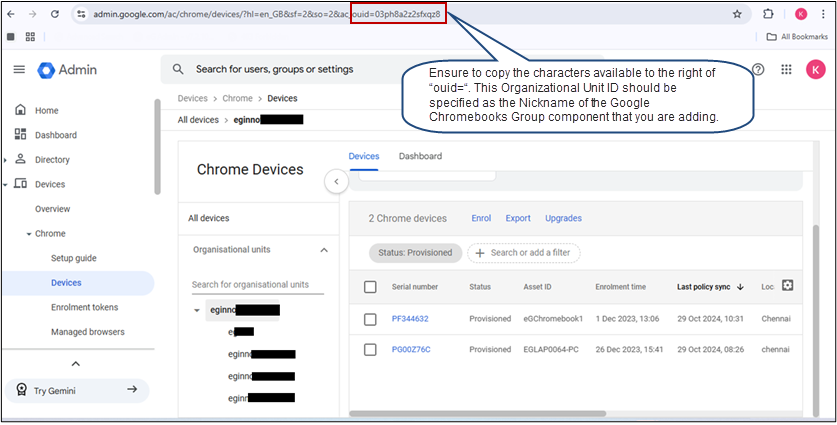Focus the Search for users, groups or settings field

(275, 69)
